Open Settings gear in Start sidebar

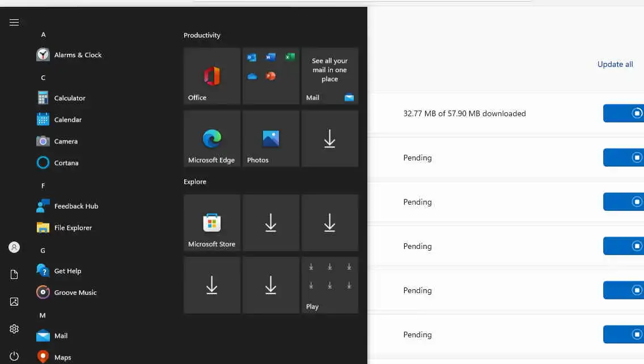pyautogui.click(x=14, y=329)
